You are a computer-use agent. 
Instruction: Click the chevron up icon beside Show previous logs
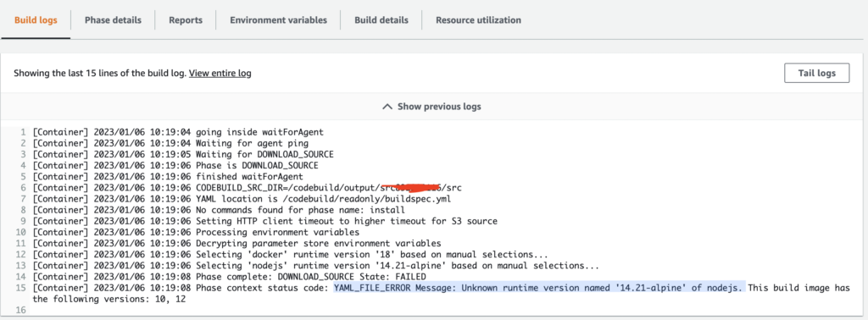(388, 106)
